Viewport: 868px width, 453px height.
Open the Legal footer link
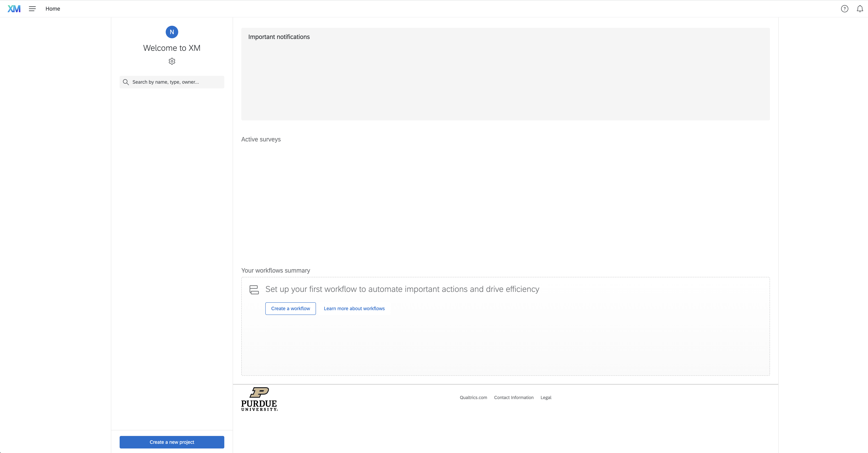pyautogui.click(x=545, y=397)
